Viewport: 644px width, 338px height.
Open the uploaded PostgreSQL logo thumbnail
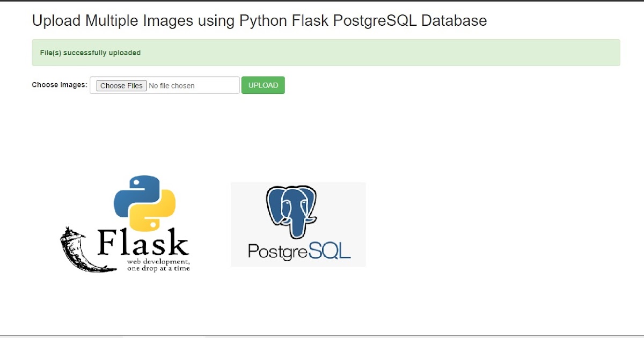[x=298, y=224]
